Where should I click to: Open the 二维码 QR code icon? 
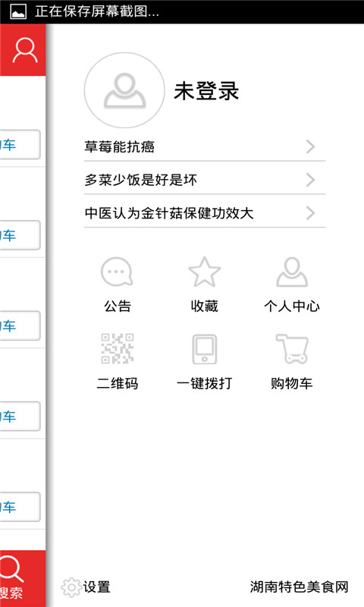point(118,348)
